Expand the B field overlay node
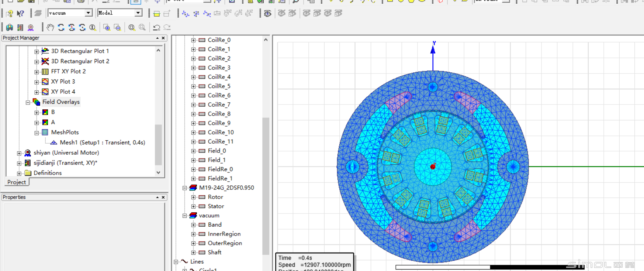The image size is (644, 271). pyautogui.click(x=37, y=112)
